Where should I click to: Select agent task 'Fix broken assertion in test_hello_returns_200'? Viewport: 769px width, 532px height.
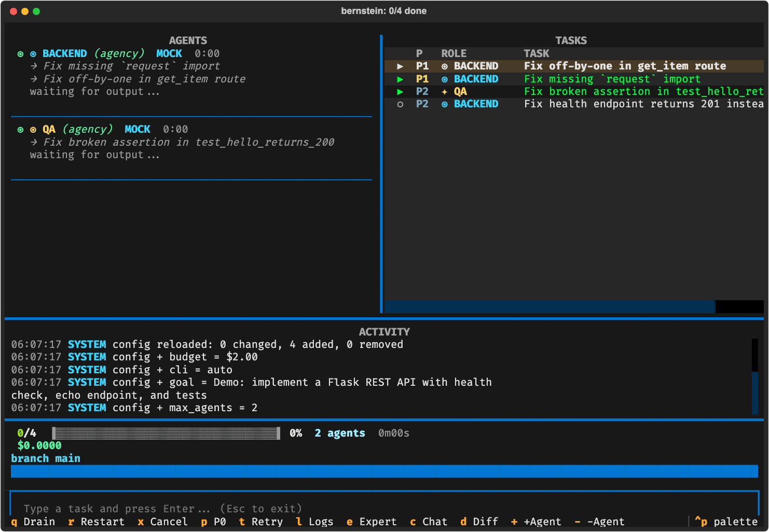coord(189,142)
